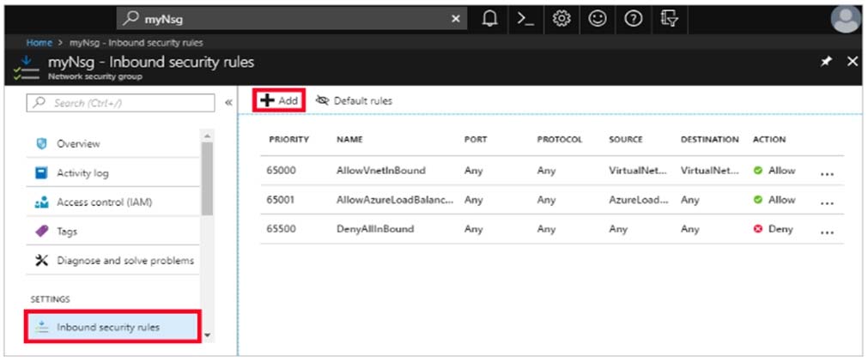
Task: Open the notifications bell icon
Action: coord(490,19)
